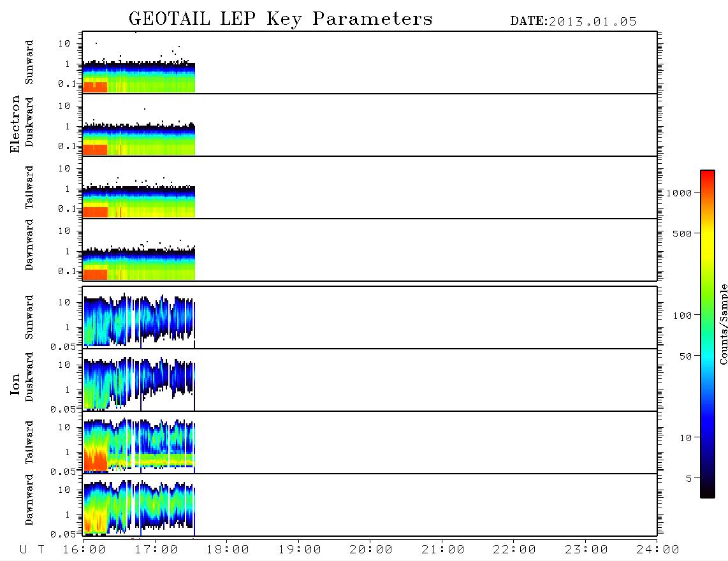
Task: Click the 10 tick of Electron Duskward panel
Action: click(x=64, y=106)
